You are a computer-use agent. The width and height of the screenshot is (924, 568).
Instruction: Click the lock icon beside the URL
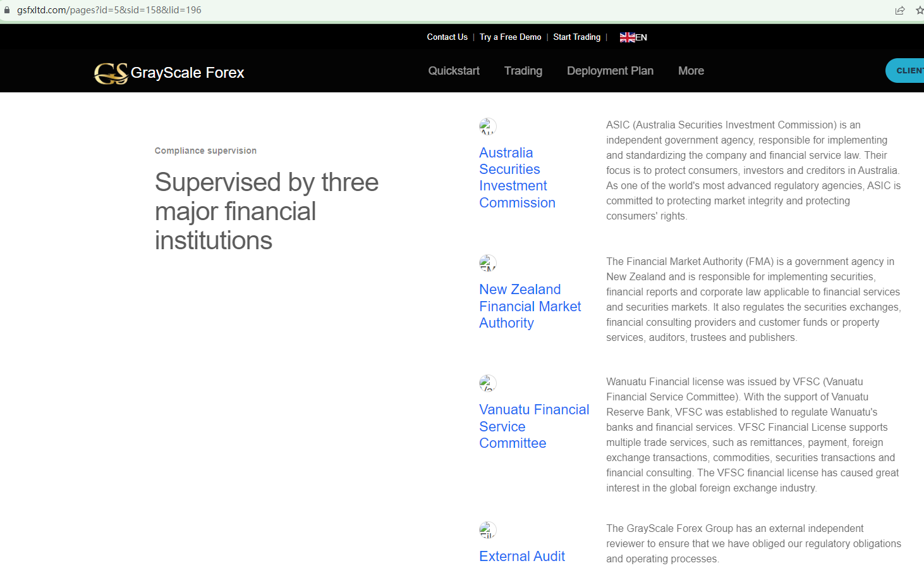tap(7, 10)
